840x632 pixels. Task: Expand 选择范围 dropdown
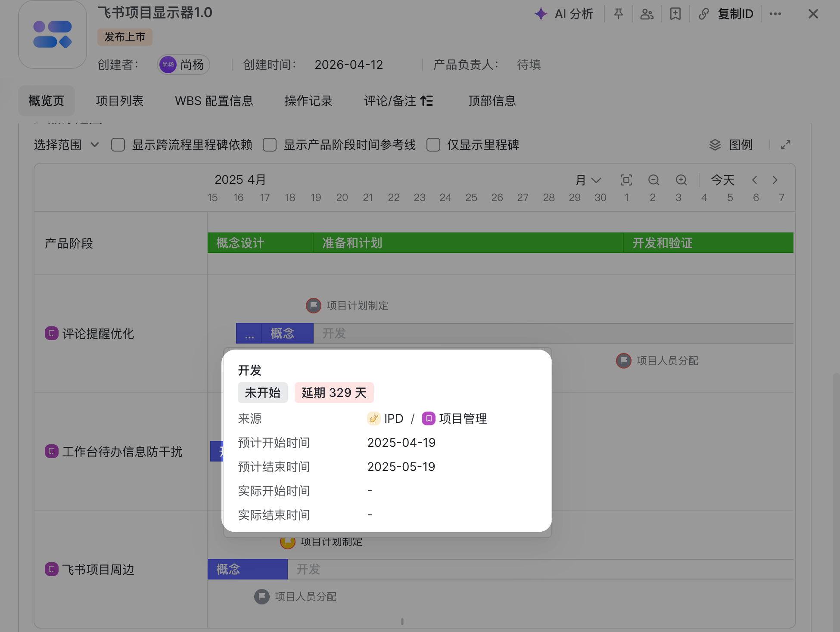pos(67,145)
